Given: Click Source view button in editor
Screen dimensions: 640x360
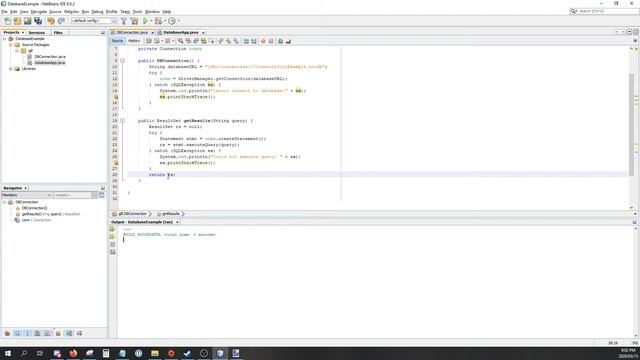Looking at the screenshot, I should tap(117, 41).
